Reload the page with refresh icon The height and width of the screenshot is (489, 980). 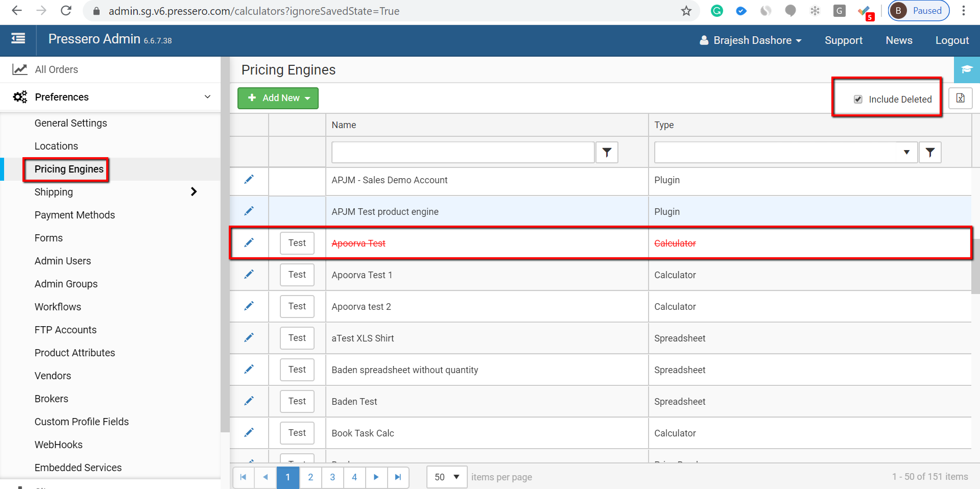(x=66, y=11)
